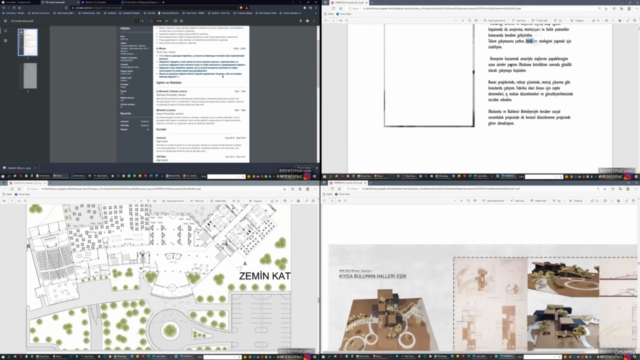Fit page to width in the Chrome PDF viewer
This screenshot has width=640, height=360.
point(176,21)
